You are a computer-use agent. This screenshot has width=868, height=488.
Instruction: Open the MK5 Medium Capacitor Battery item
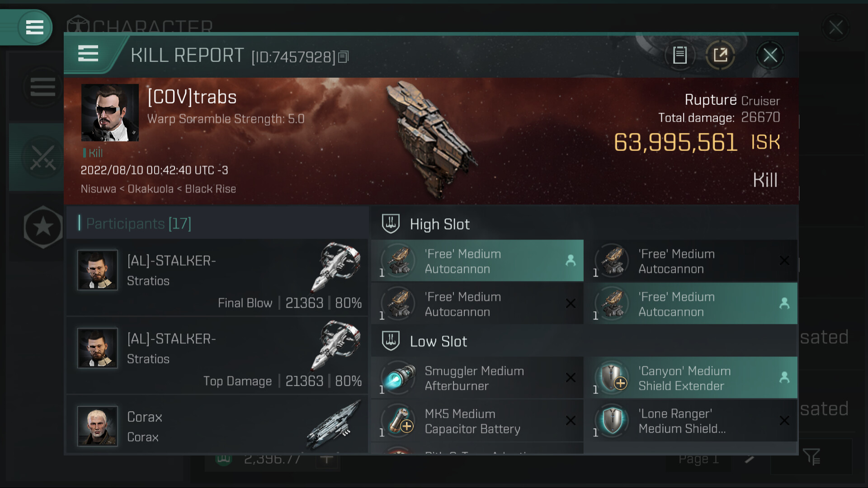point(477,421)
